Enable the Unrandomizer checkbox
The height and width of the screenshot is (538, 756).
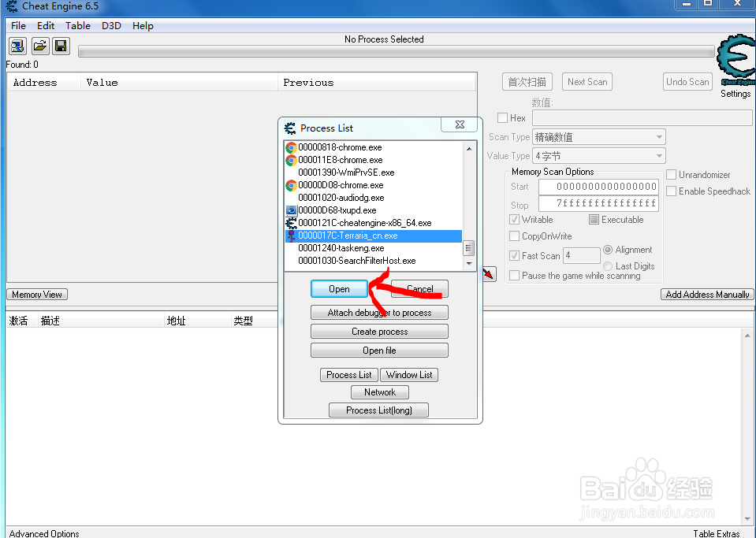671,175
